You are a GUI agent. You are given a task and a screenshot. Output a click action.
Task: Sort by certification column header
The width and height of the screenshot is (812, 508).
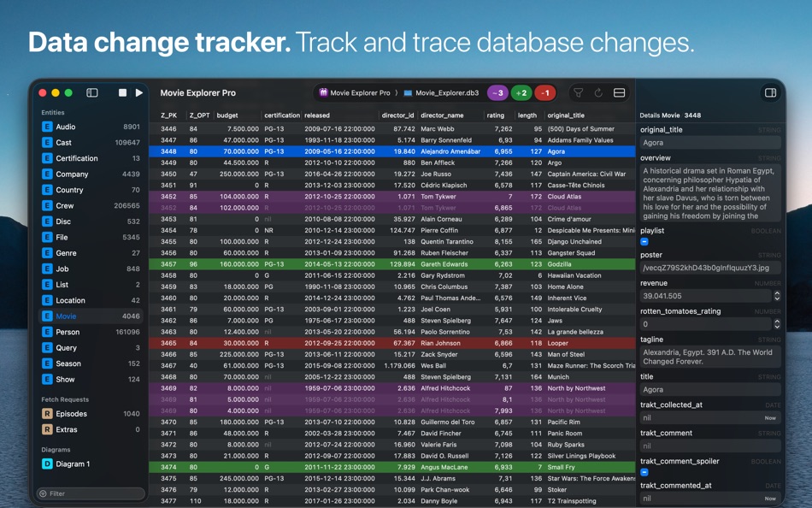[x=282, y=115]
